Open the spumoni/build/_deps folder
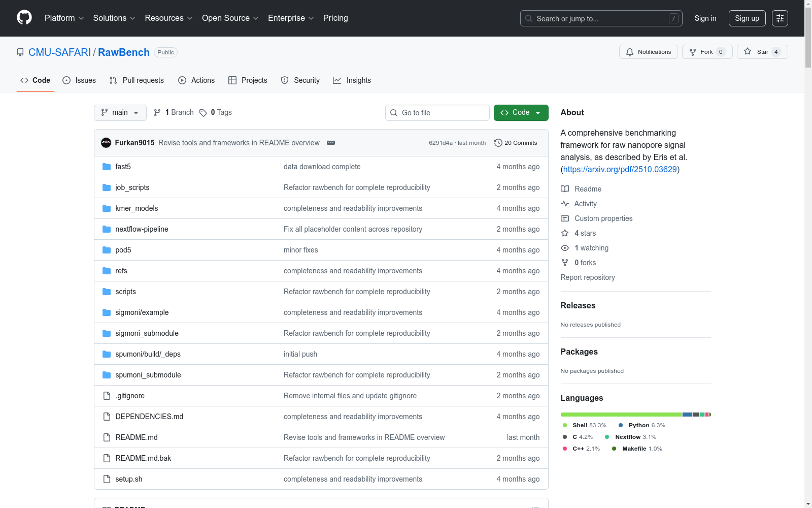 (148, 354)
